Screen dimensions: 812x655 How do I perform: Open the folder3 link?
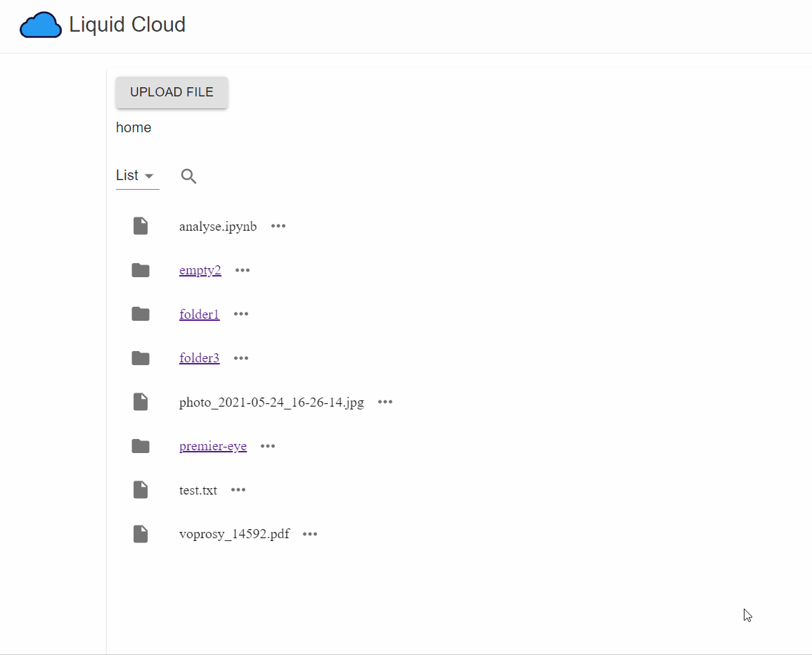(199, 358)
